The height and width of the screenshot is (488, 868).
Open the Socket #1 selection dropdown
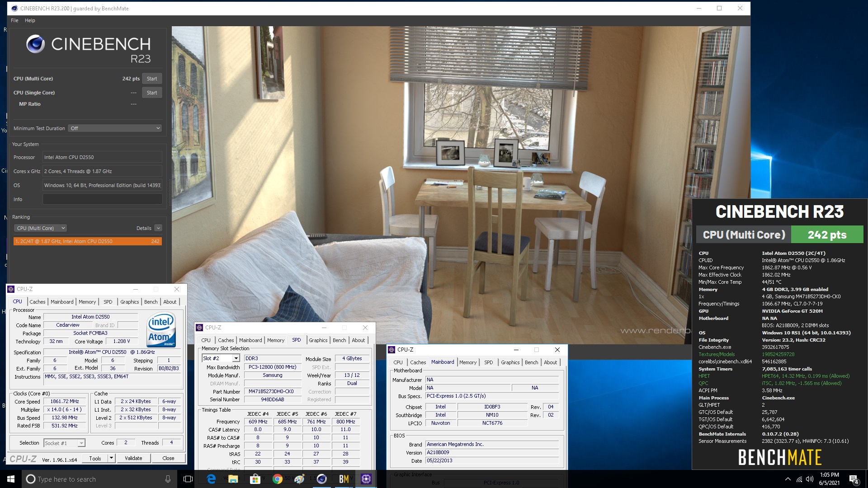(x=64, y=443)
